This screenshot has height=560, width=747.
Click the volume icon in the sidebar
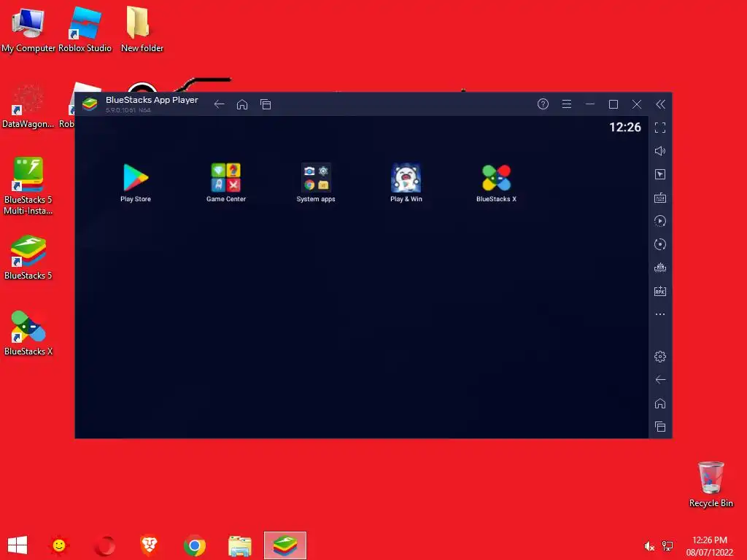click(659, 151)
